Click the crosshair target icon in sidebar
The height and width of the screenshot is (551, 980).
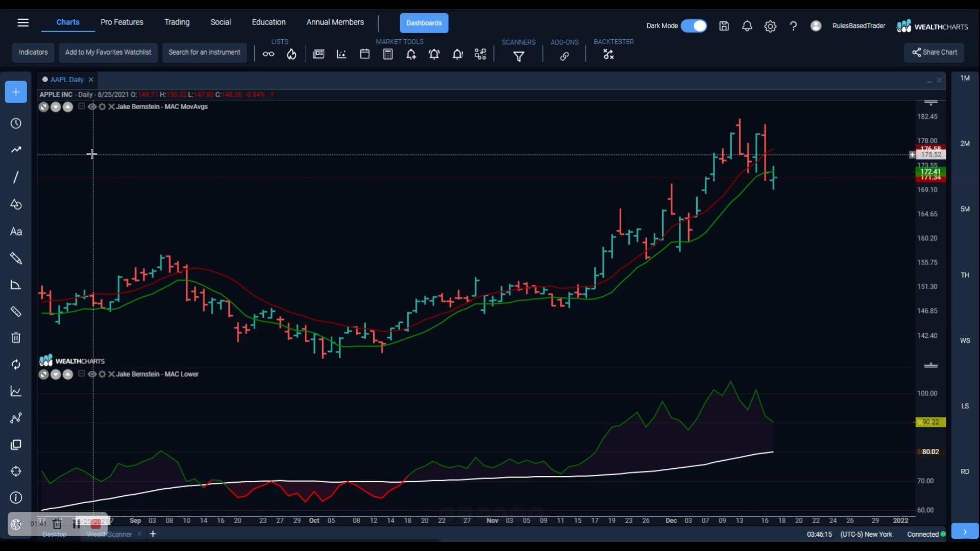coord(16,471)
